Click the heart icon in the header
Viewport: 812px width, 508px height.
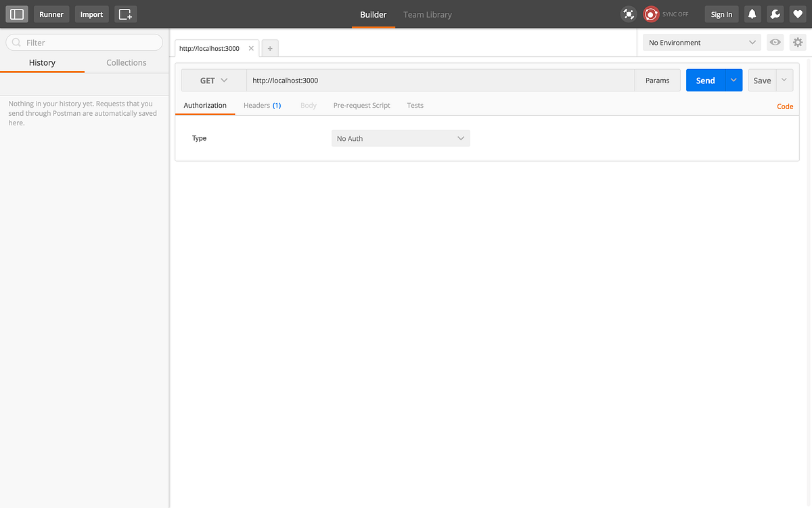click(798, 14)
